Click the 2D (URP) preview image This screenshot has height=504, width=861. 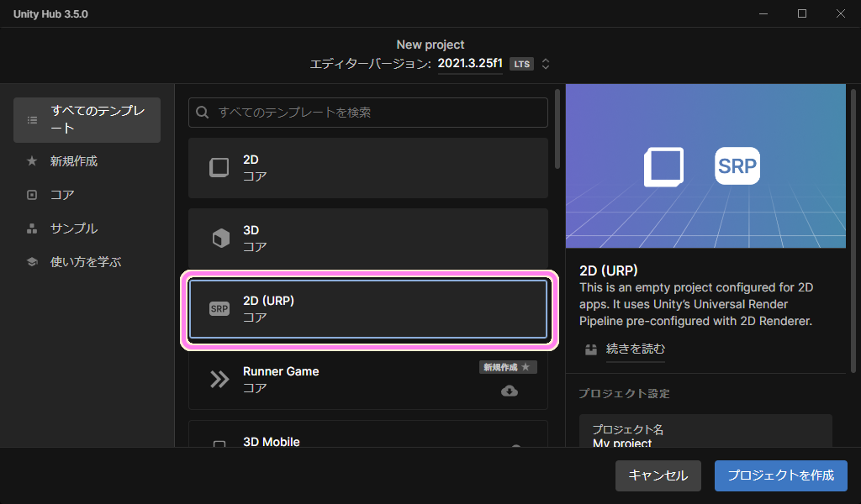pos(705,165)
